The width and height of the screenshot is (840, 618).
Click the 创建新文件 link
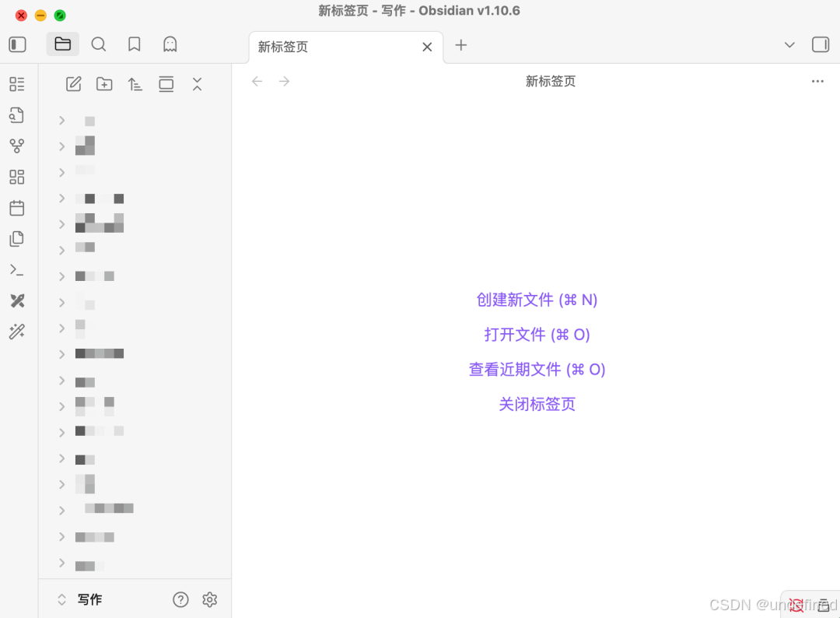point(537,300)
